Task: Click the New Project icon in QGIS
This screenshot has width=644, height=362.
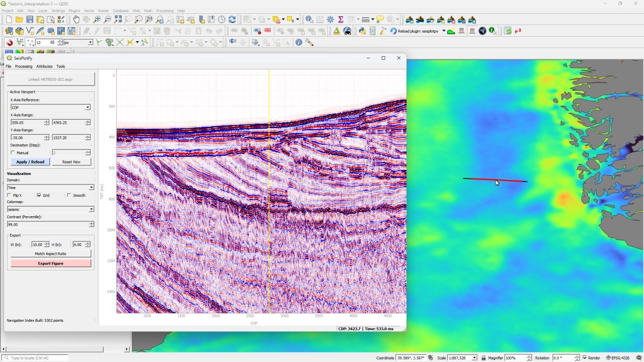Action: 9,20
